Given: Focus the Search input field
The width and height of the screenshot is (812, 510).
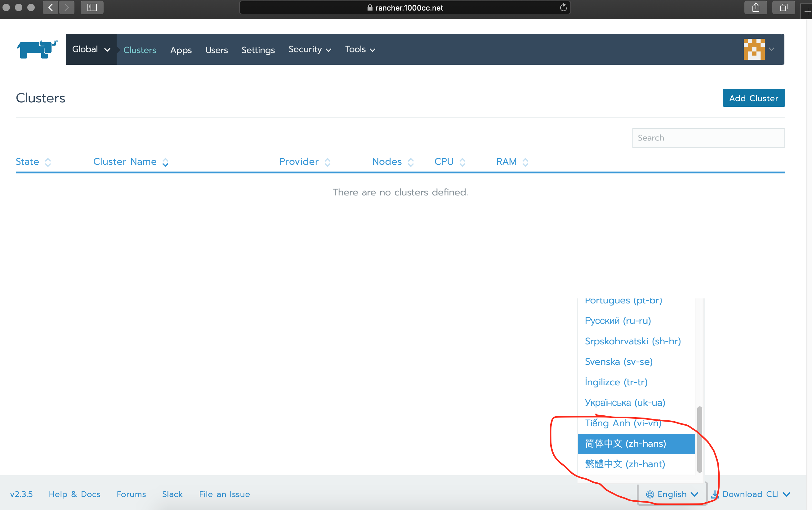Looking at the screenshot, I should (708, 138).
